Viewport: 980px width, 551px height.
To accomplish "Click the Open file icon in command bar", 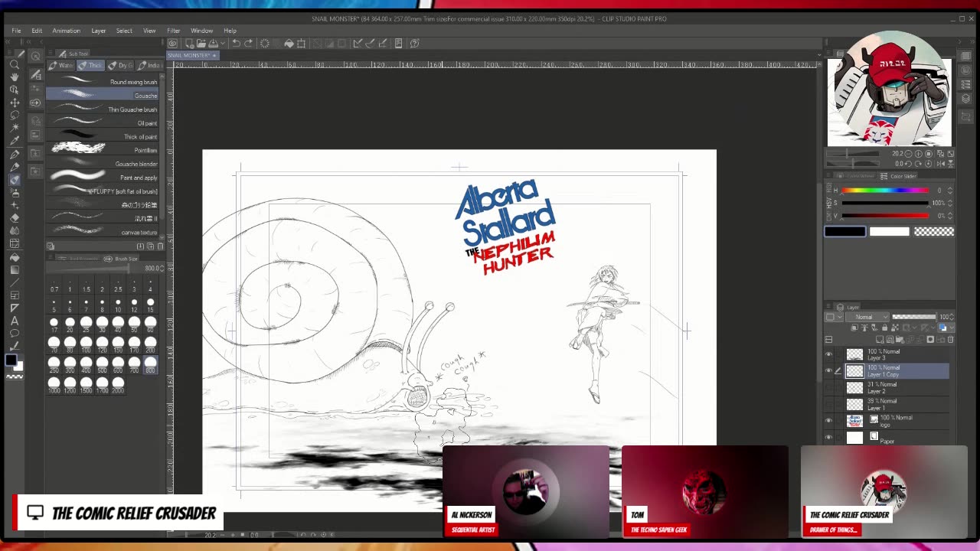I will [x=200, y=44].
